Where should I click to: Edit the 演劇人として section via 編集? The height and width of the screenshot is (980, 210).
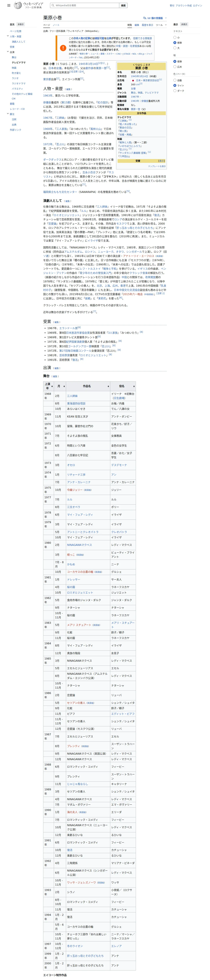point(67,201)
